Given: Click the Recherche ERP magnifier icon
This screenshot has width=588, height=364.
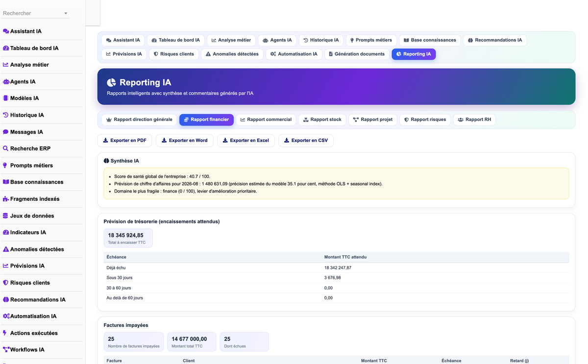Looking at the screenshot, I should (x=6, y=148).
